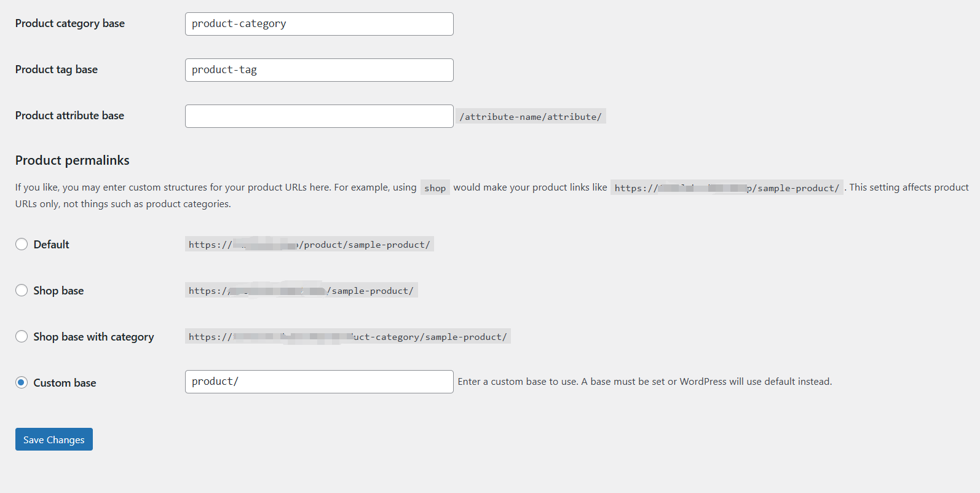The image size is (980, 493).
Task: Click the /attribute-name/attribute/ hint text
Action: [531, 116]
